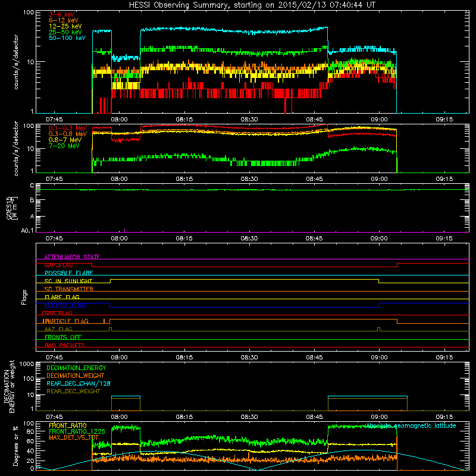This screenshot has width=476, height=476.
Task: Click the GOES C class axis label
Action: point(32,186)
